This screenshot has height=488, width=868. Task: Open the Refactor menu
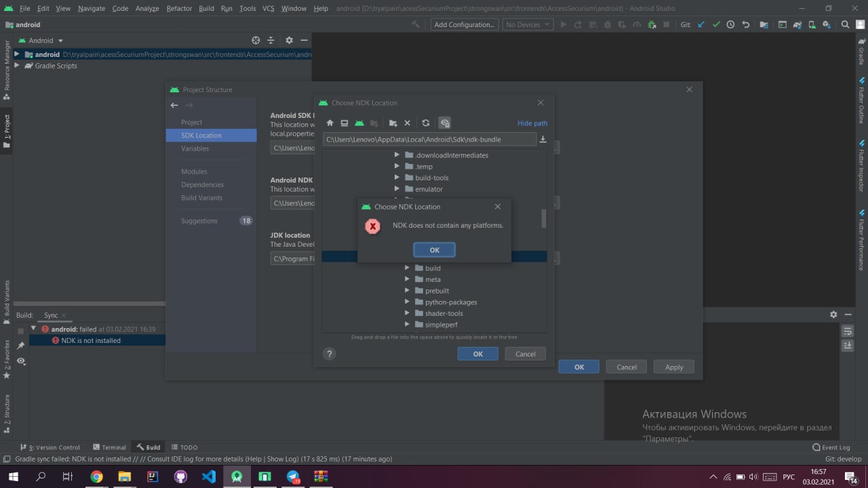pyautogui.click(x=179, y=8)
